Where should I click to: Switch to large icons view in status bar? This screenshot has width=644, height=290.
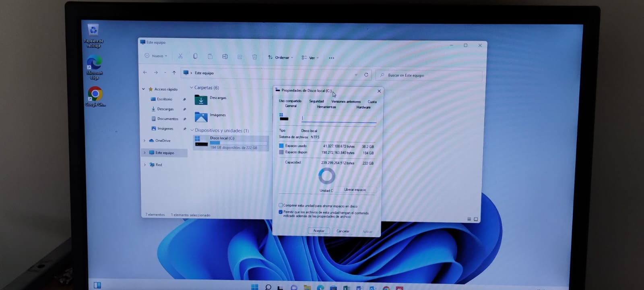coord(476,220)
